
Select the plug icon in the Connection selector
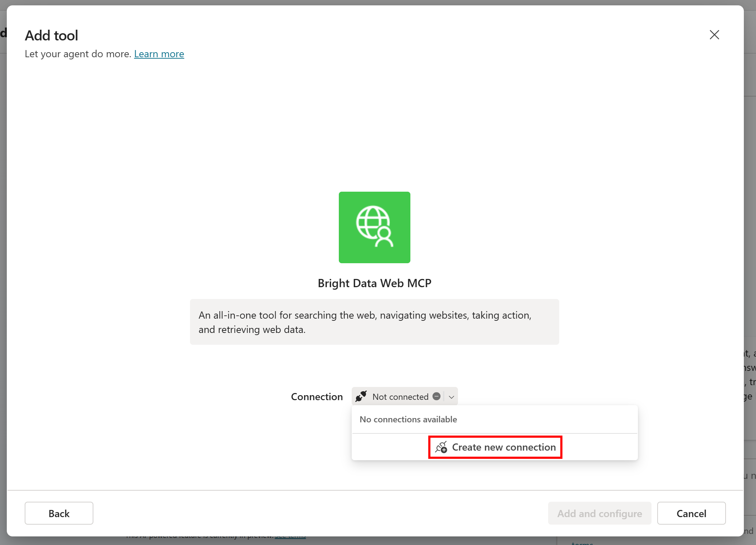click(x=361, y=396)
